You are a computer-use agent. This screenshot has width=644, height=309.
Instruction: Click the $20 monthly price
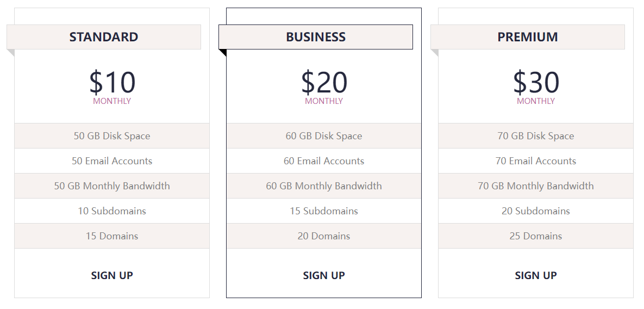coord(324,82)
